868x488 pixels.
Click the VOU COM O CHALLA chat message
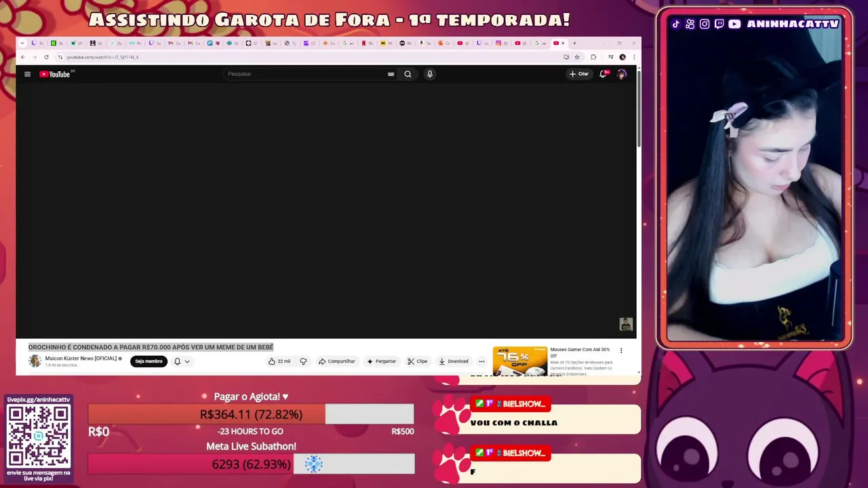(514, 423)
